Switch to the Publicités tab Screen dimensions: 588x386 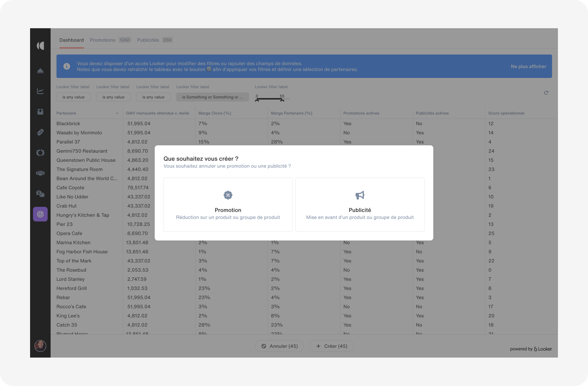click(x=148, y=40)
